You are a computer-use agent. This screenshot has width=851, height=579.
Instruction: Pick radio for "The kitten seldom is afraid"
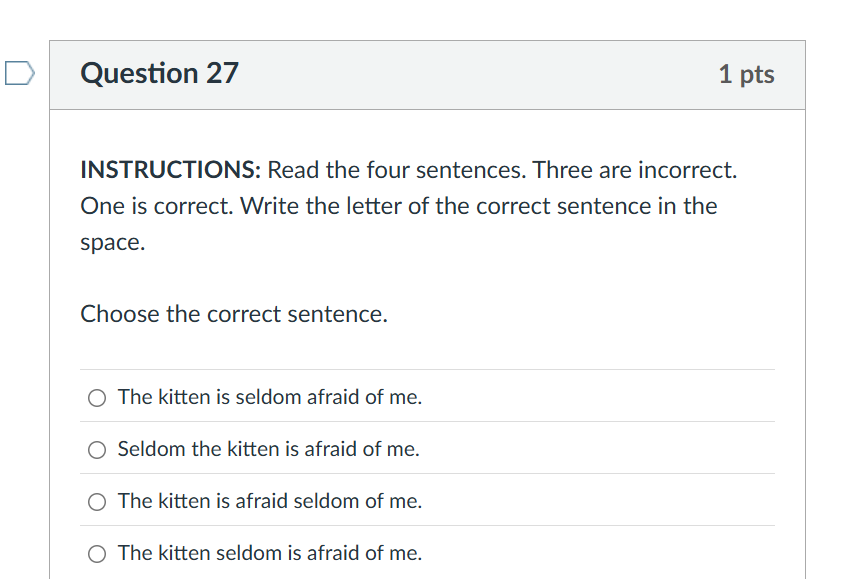[x=97, y=554]
